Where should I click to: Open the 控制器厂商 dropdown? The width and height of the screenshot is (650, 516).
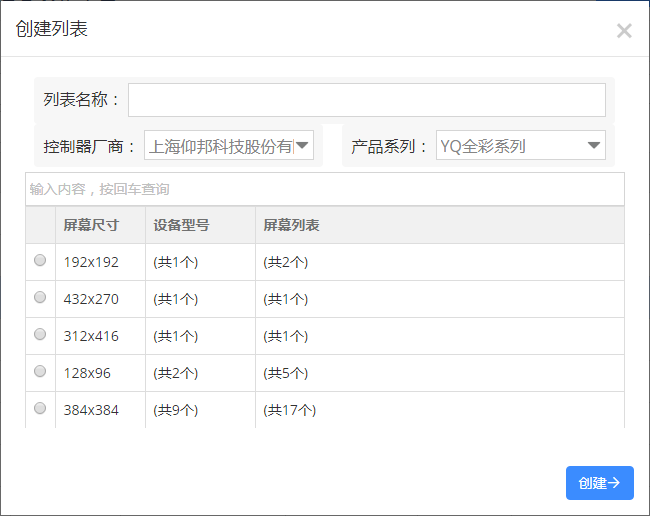click(229, 145)
